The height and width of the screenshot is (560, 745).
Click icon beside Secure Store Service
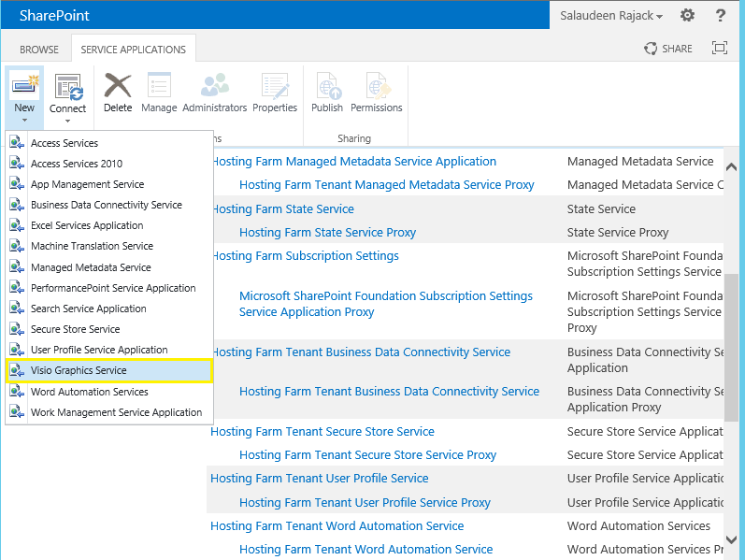pos(17,329)
